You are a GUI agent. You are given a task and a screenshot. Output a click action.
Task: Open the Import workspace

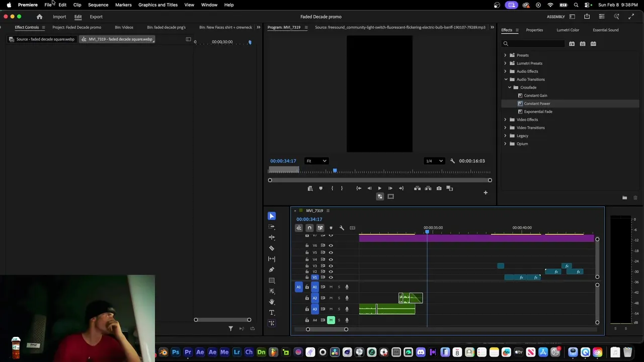coord(59,17)
